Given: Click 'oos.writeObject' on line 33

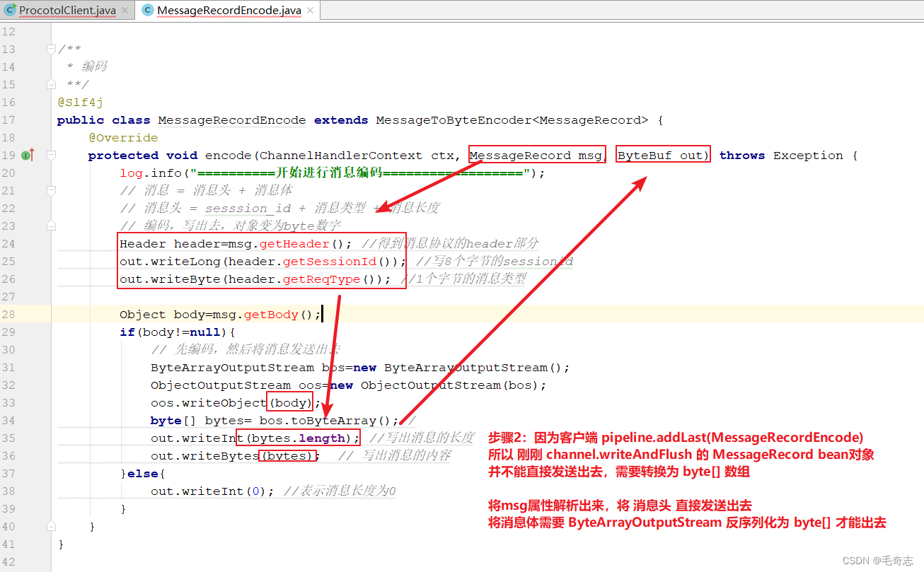Looking at the screenshot, I should pyautogui.click(x=209, y=402).
